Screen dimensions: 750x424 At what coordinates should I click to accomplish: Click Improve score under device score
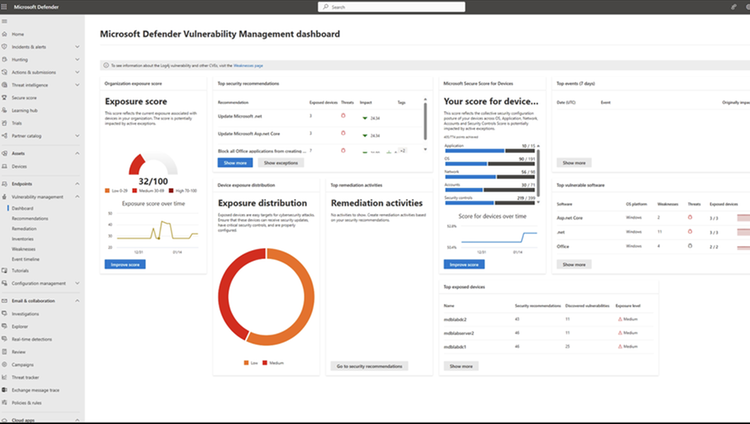click(x=464, y=264)
